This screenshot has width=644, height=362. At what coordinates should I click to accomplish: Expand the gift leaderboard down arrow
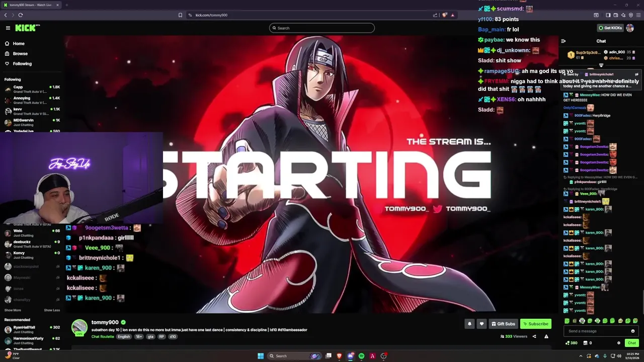click(601, 65)
